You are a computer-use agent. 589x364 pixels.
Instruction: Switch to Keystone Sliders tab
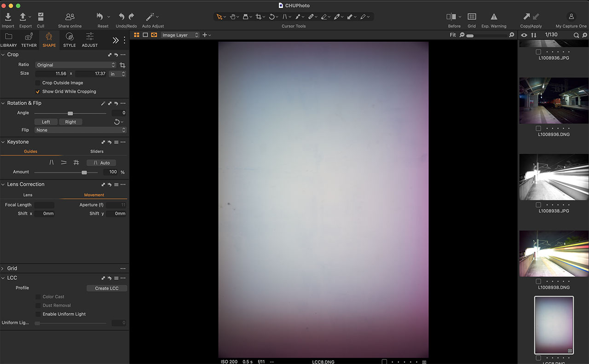[97, 151]
